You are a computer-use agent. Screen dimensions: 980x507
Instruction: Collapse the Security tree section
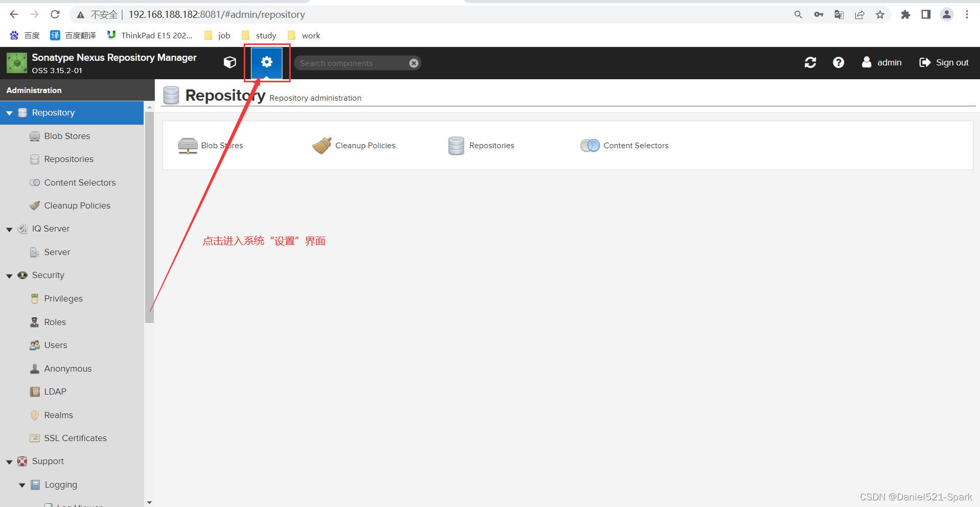click(9, 276)
